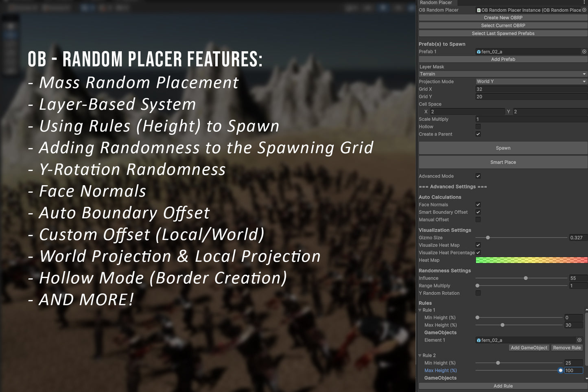588x392 pixels.
Task: Open the Layer Mask Terrain dropdown
Action: pos(503,74)
